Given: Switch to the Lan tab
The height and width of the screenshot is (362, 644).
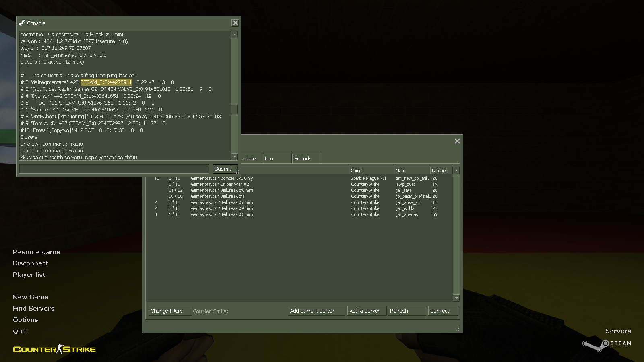Looking at the screenshot, I should pyautogui.click(x=277, y=158).
